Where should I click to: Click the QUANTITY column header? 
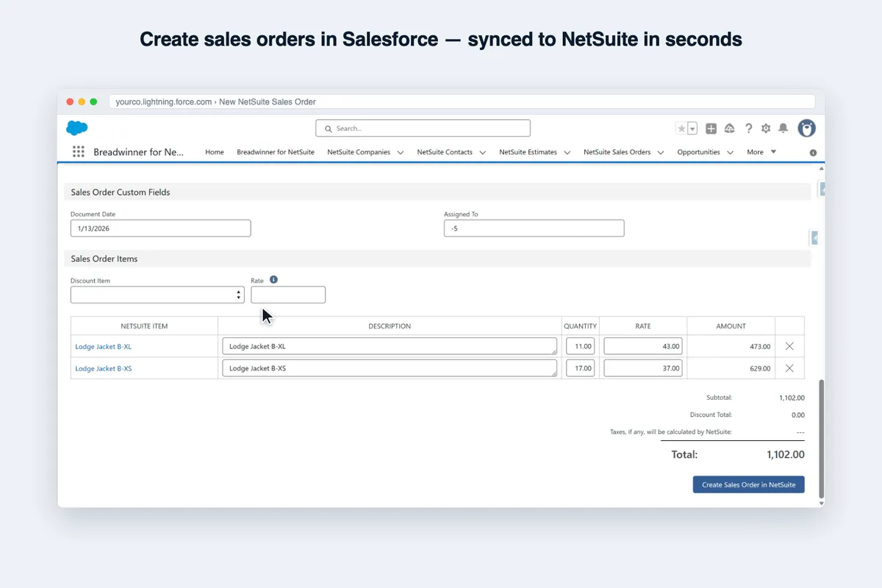(x=581, y=326)
